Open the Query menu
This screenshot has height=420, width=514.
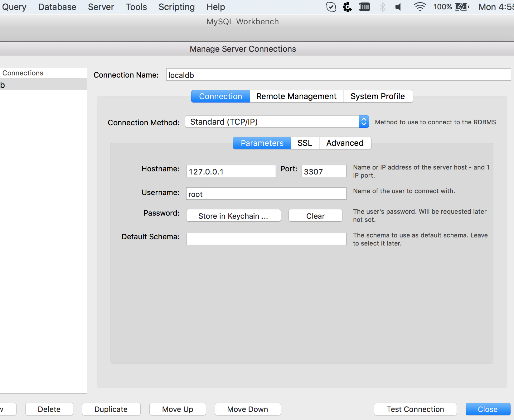pyautogui.click(x=14, y=7)
